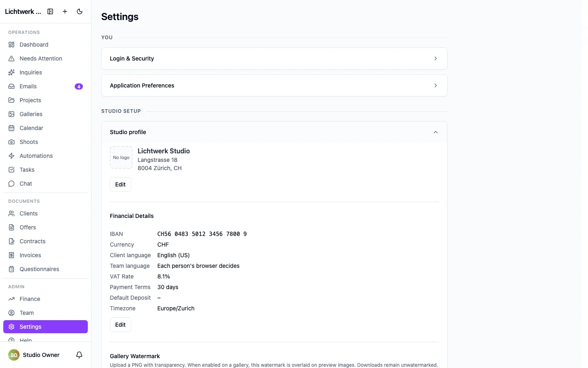Screen dimensions: 588x368
Task: Click the Shoots camera icon
Action: point(11,142)
